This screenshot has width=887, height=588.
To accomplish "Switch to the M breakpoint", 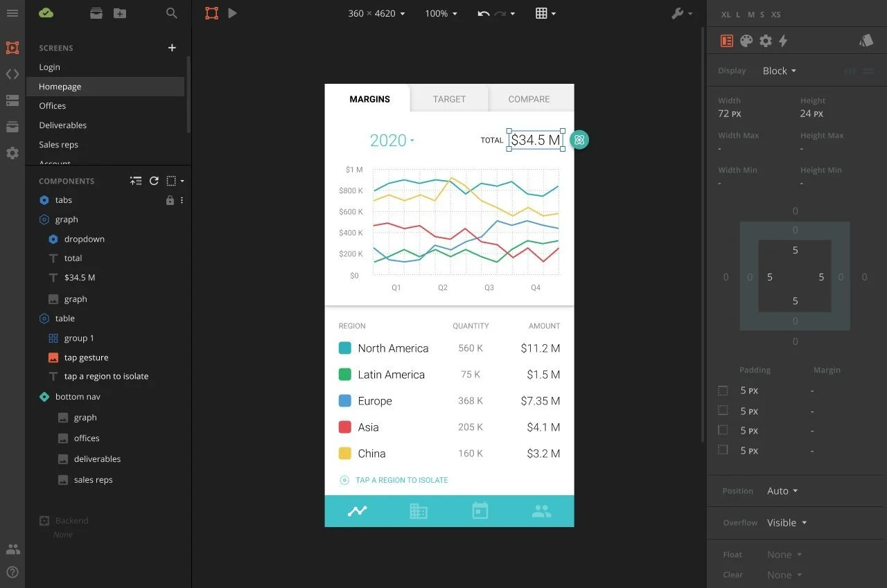I will 750,15.
